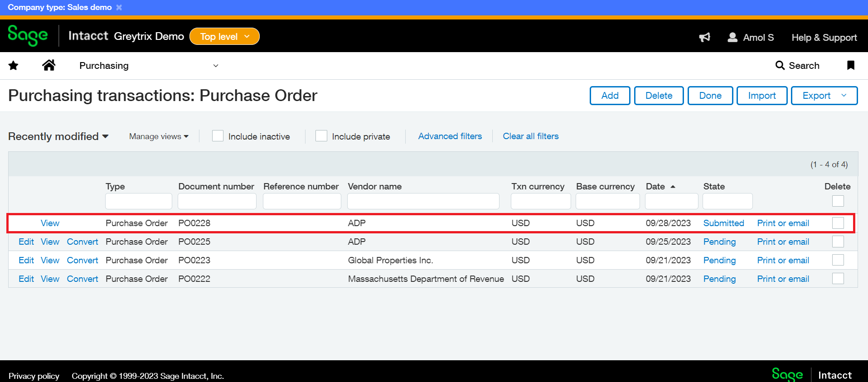View purchase order PO0228

coord(50,223)
